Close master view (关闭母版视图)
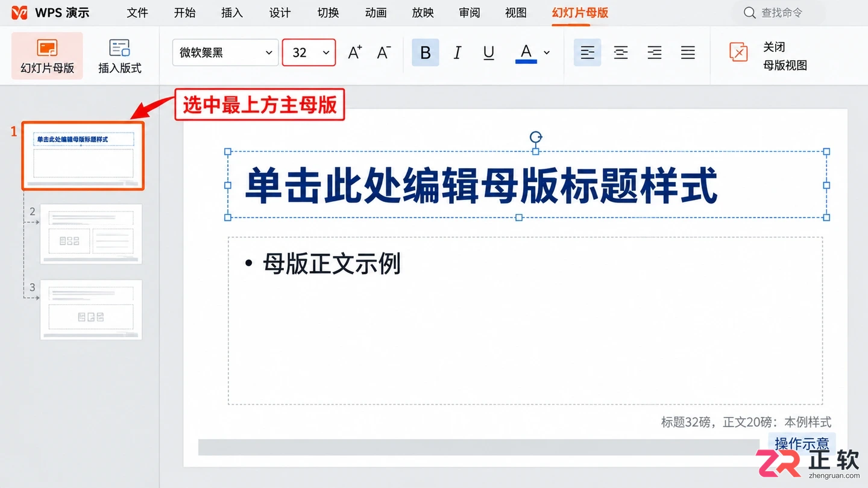The height and width of the screenshot is (488, 868). [768, 56]
